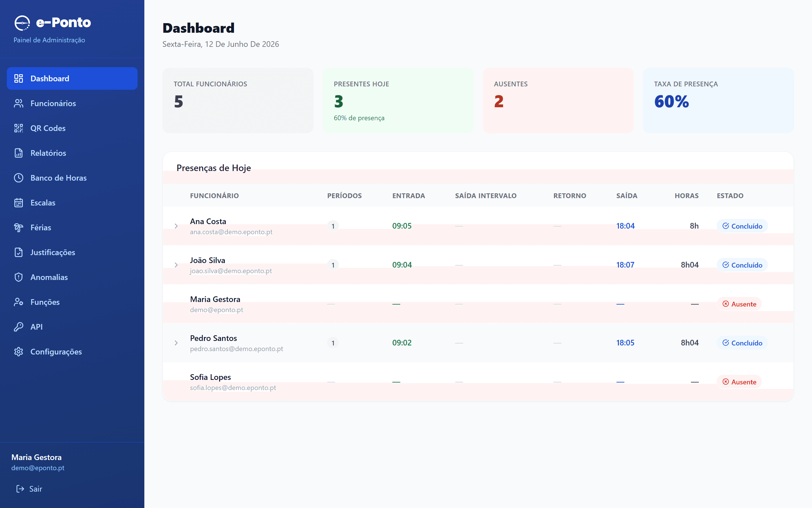
Task: Open Configurações from the sidebar
Action: (72, 352)
